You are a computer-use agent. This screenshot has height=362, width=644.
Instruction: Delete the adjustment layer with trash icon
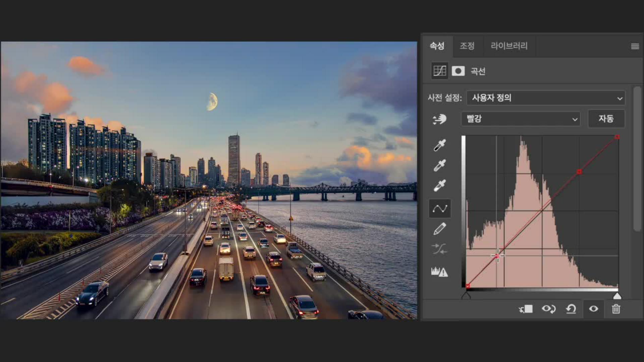coord(616,309)
